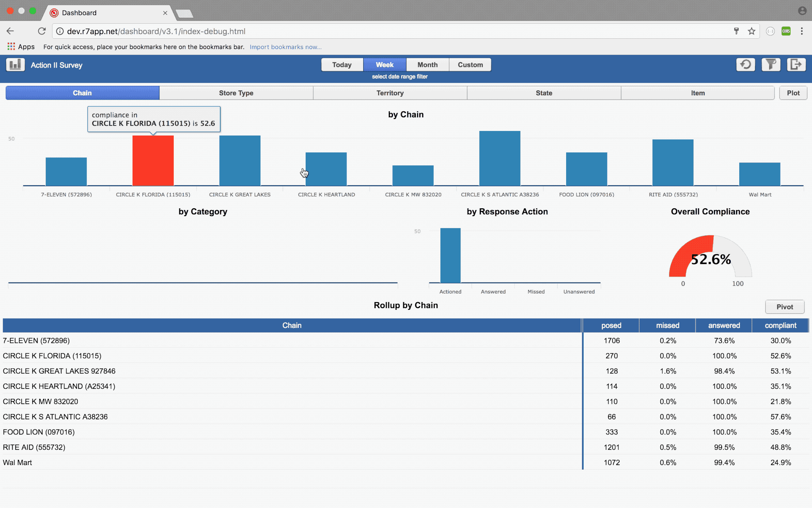Screen dimensions: 812x508
Task: Click the RITE AID bar
Action: coord(673,163)
